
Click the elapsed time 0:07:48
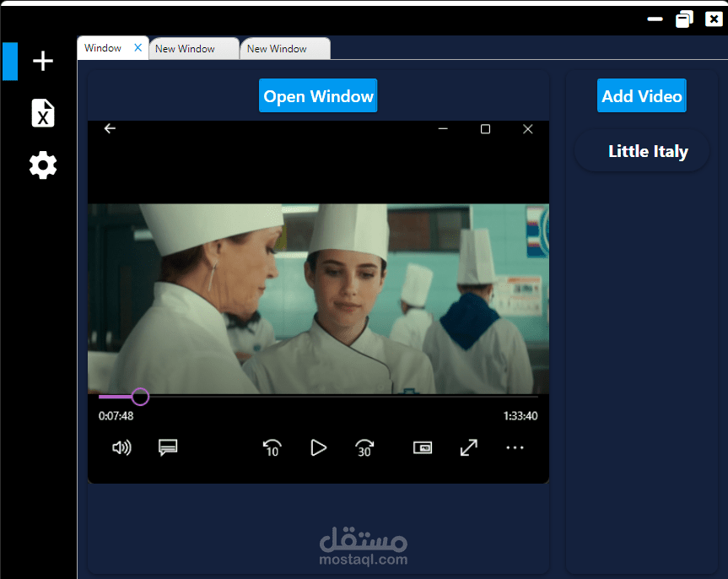pos(116,416)
